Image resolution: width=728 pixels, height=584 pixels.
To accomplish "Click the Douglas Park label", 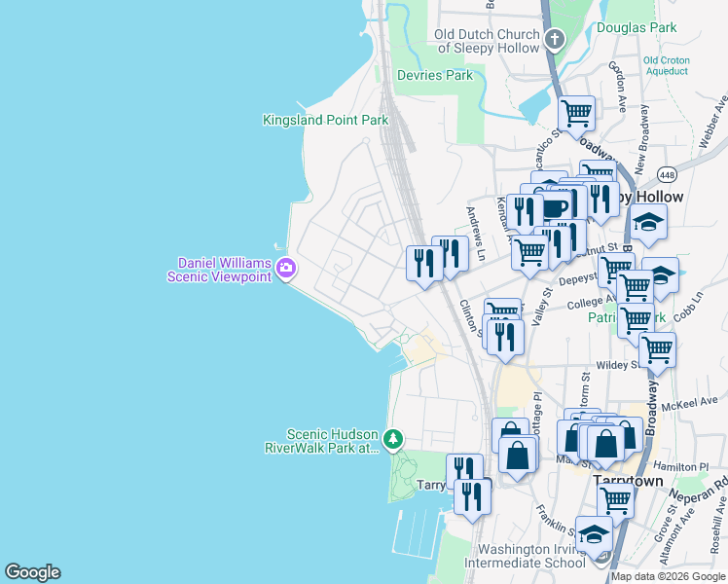I will pos(637,28).
